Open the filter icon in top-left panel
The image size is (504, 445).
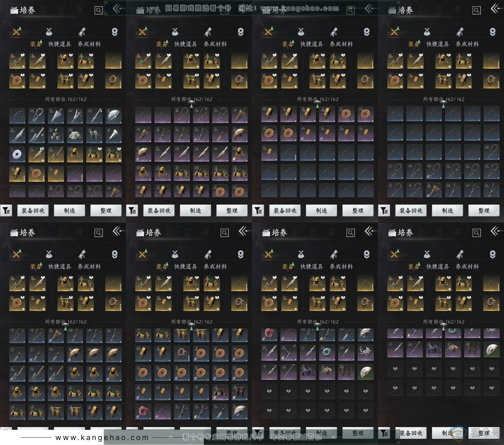6,211
